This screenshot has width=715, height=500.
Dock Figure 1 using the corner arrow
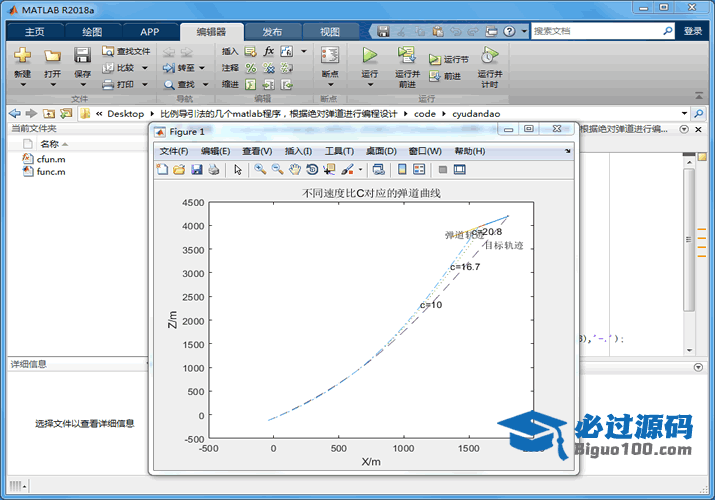(567, 151)
